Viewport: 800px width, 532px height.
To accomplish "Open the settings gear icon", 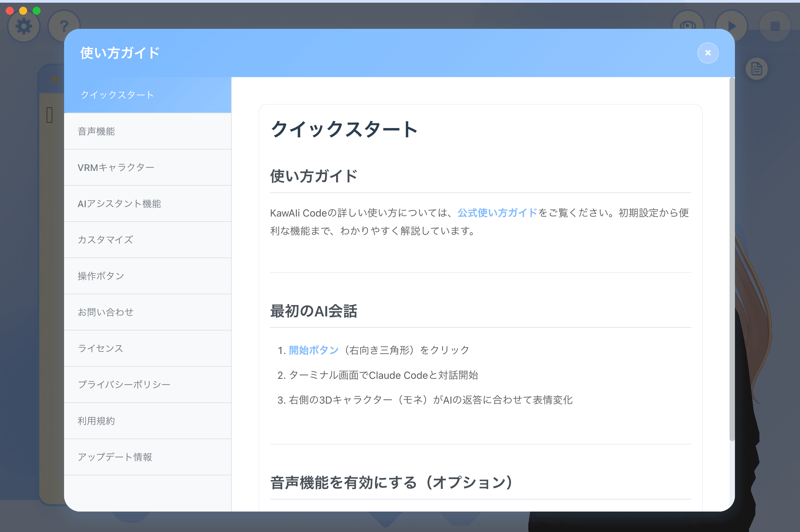I will coord(23,25).
